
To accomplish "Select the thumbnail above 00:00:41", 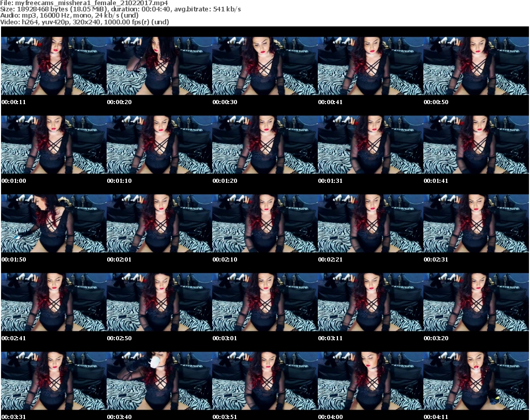I will pos(371,66).
